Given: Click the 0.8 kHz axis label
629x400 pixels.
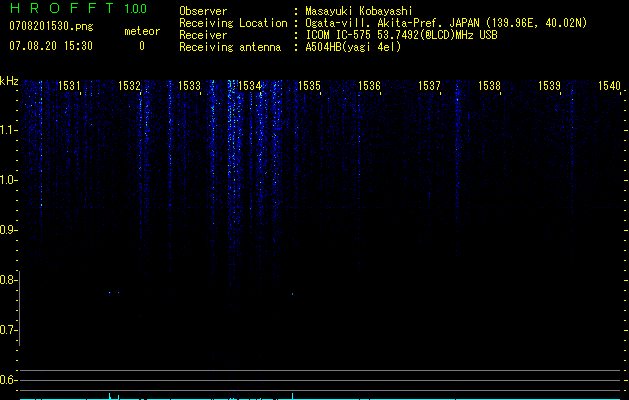Looking at the screenshot, I should point(8,280).
